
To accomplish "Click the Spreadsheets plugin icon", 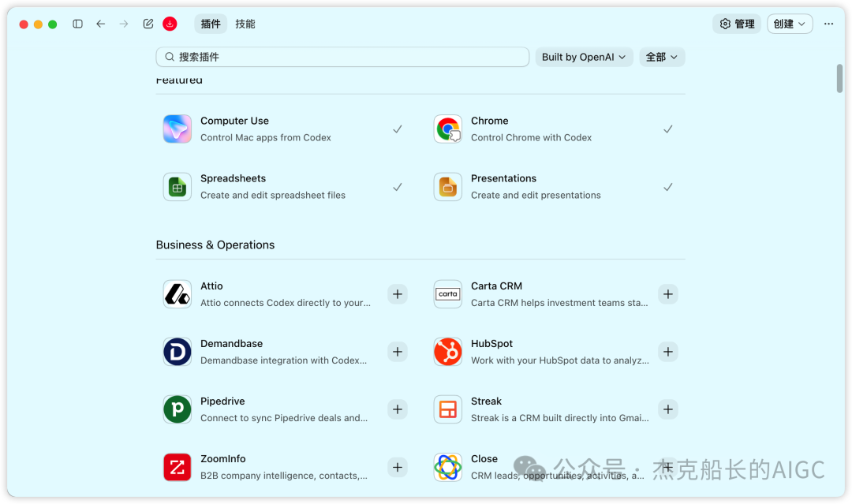I will 177,187.
